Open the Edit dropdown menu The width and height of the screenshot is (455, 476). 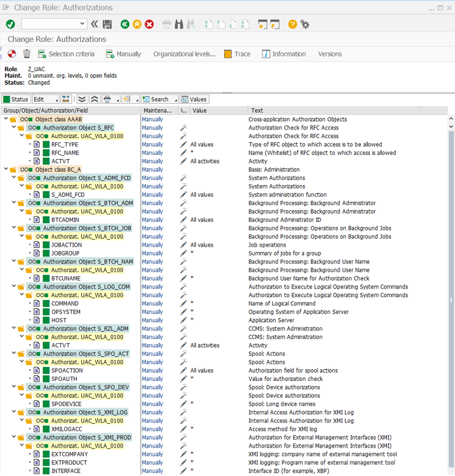[45, 99]
